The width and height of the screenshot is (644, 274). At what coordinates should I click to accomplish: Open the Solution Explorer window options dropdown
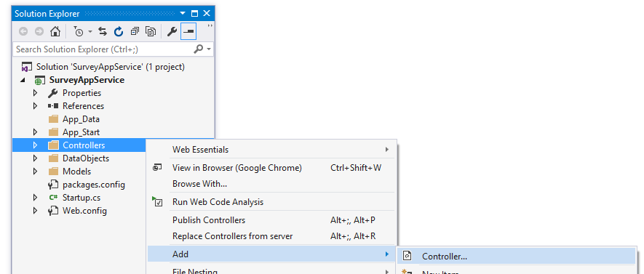pyautogui.click(x=183, y=14)
